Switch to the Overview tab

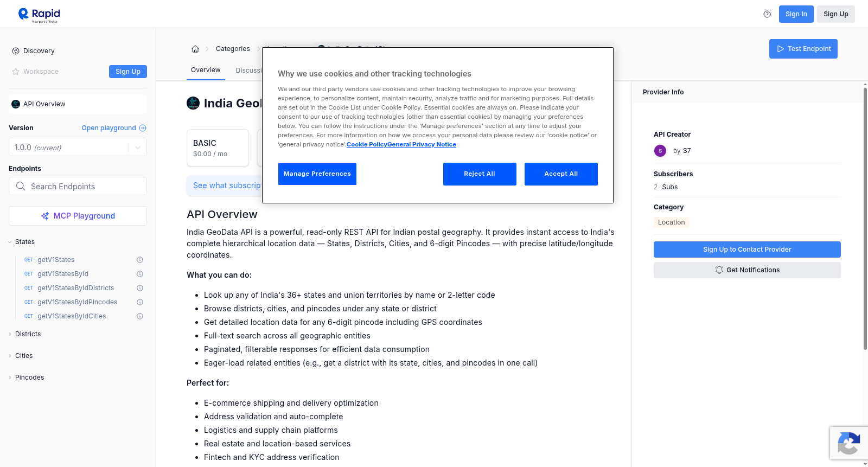pos(206,70)
